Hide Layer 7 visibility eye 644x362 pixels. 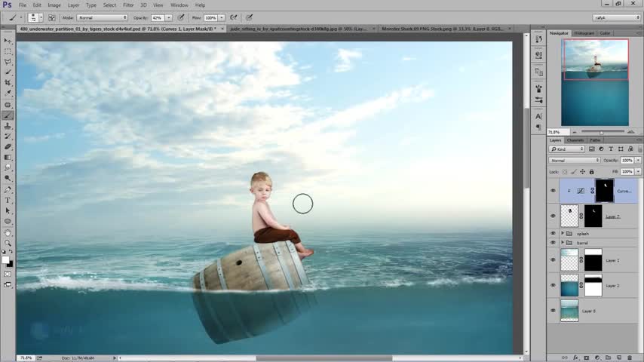(553, 216)
